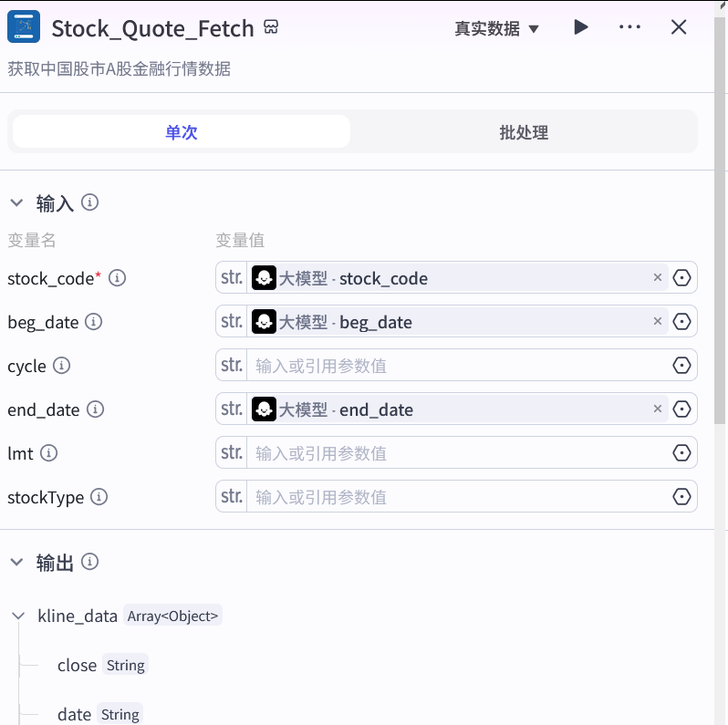This screenshot has width=728, height=725.
Task: Click the str. type label for lmt
Action: pos(232,452)
